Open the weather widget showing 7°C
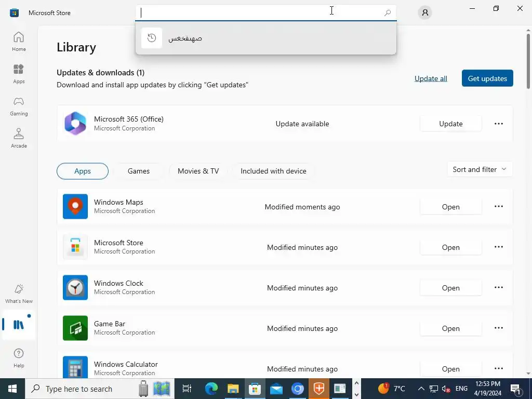Image resolution: width=532 pixels, height=399 pixels. [392, 389]
